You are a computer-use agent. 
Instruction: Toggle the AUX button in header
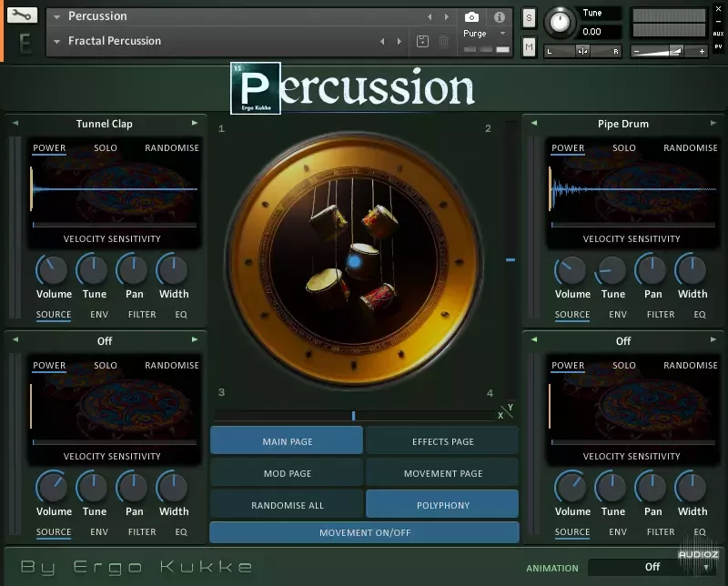pyautogui.click(x=718, y=34)
